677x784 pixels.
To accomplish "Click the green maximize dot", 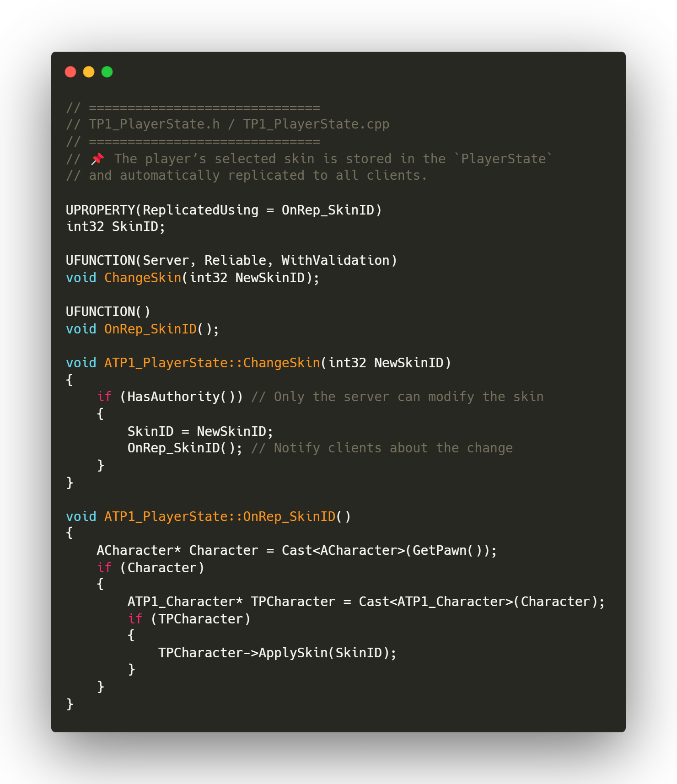I will [107, 72].
